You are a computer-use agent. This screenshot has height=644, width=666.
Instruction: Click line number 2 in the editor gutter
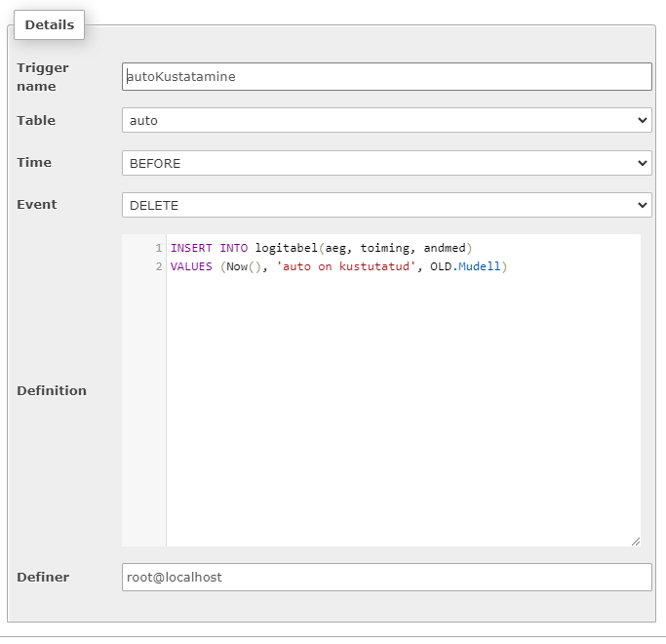pyautogui.click(x=157, y=266)
